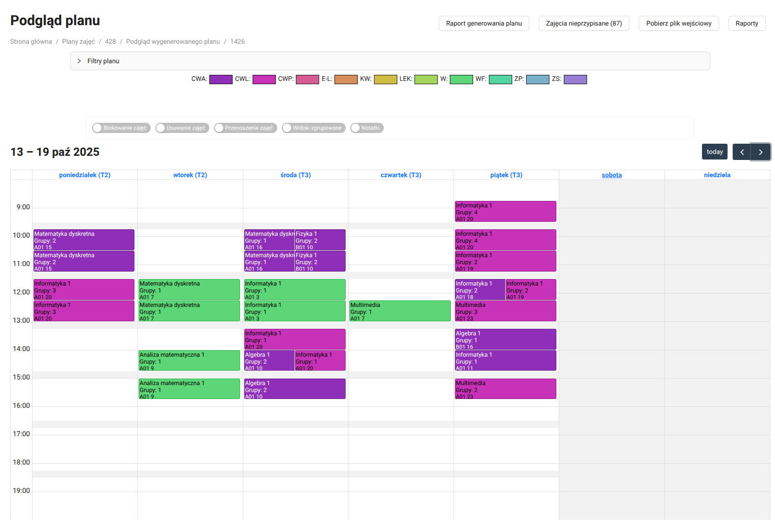Open Raport generowania planu
Screen dimensions: 775x532
(484, 23)
